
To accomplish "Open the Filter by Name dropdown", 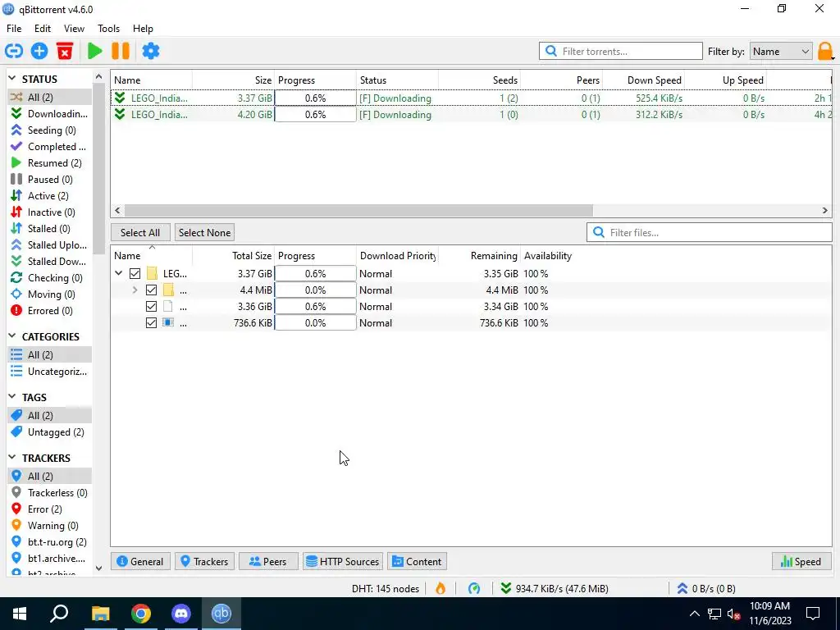I will 781,52.
